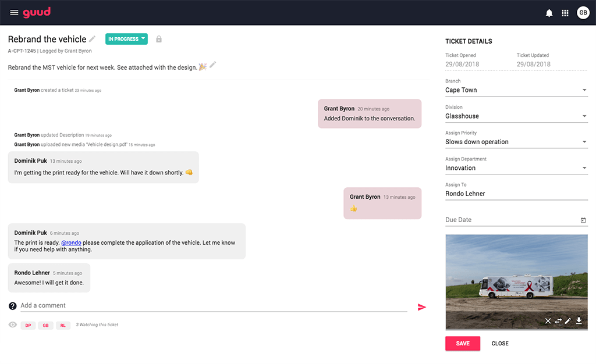Viewport: 596px width, 364px height.
Task: Click the DP watcher chip
Action: (28, 325)
